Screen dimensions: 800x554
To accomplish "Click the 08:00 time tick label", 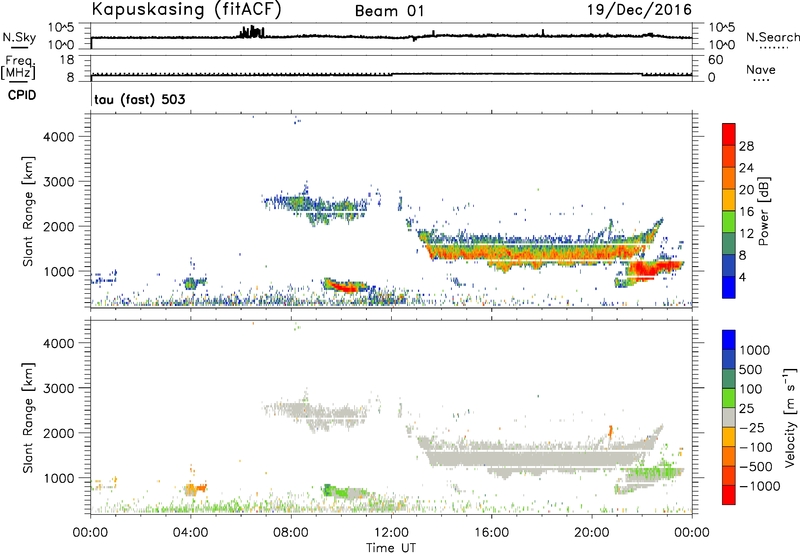I will 291,533.
